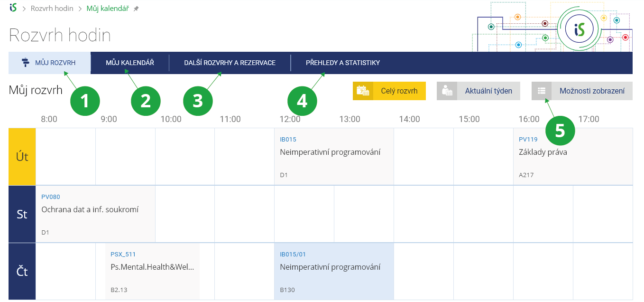Go to Rozvrh hodin breadcrumb link
This screenshot has width=644, height=302.
coord(52,9)
